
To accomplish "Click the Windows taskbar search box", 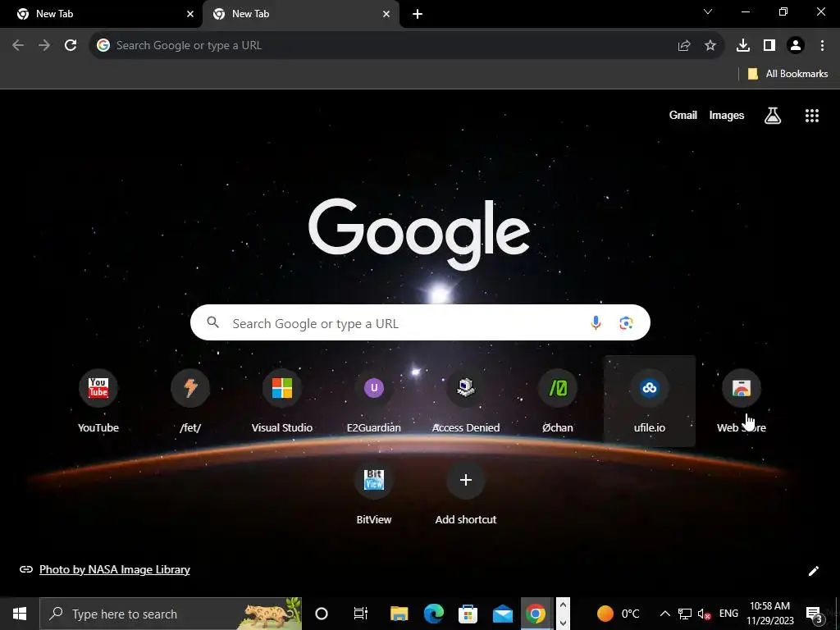I will (x=171, y=614).
